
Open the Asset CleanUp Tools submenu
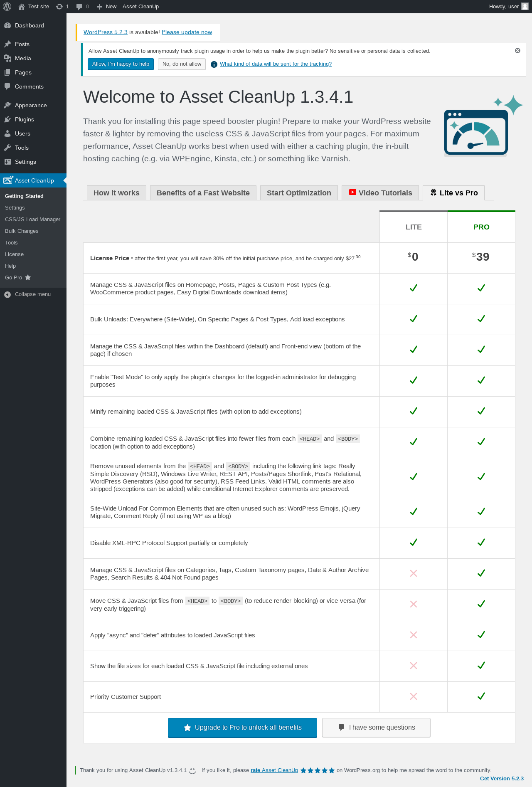(x=11, y=243)
